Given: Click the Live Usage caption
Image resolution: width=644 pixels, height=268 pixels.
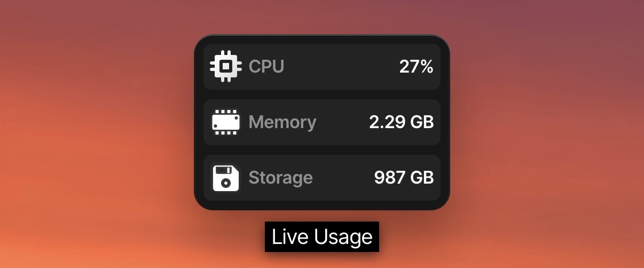Looking at the screenshot, I should 322,237.
